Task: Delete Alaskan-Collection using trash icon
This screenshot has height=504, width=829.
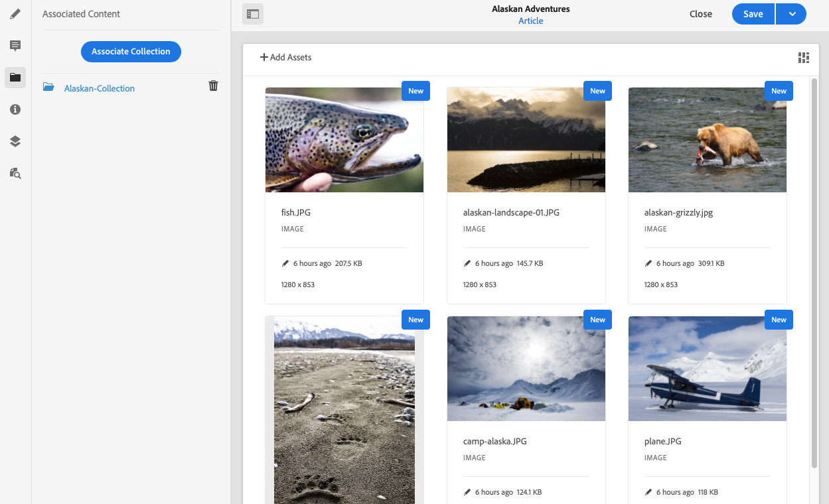Action: click(x=213, y=86)
